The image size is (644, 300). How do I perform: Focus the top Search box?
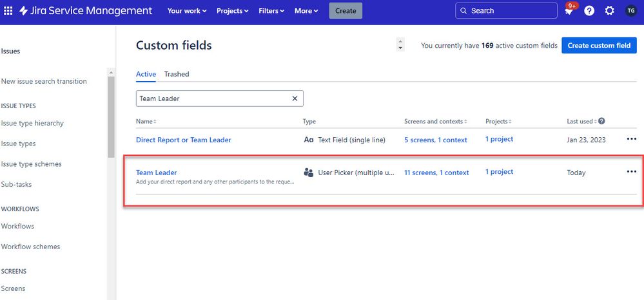[507, 11]
